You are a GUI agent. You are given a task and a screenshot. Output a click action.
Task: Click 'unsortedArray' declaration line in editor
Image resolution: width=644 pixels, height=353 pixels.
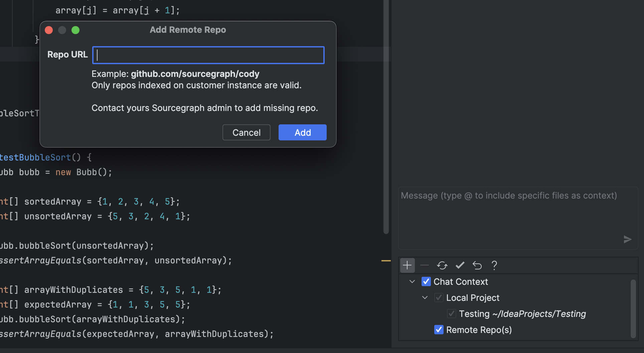click(x=95, y=216)
